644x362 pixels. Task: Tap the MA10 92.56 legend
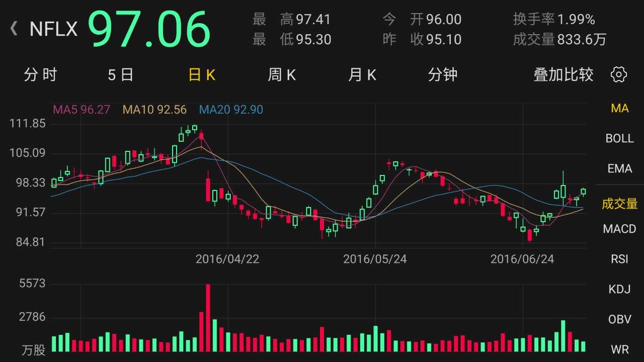click(x=154, y=110)
